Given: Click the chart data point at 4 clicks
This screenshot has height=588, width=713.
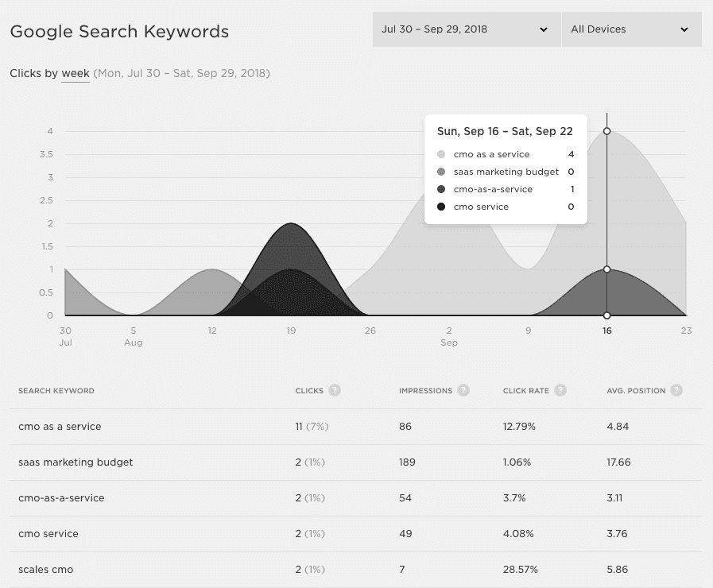Looking at the screenshot, I should tap(607, 131).
